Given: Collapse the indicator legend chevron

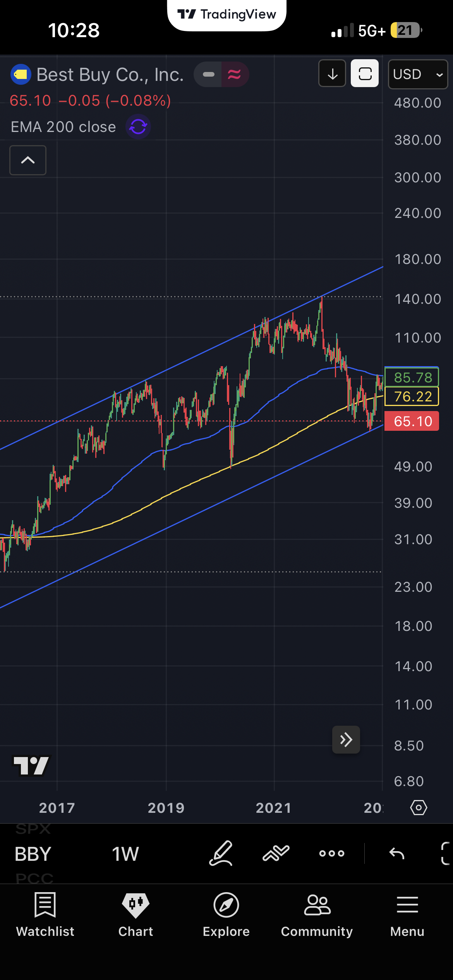Looking at the screenshot, I should (28, 160).
